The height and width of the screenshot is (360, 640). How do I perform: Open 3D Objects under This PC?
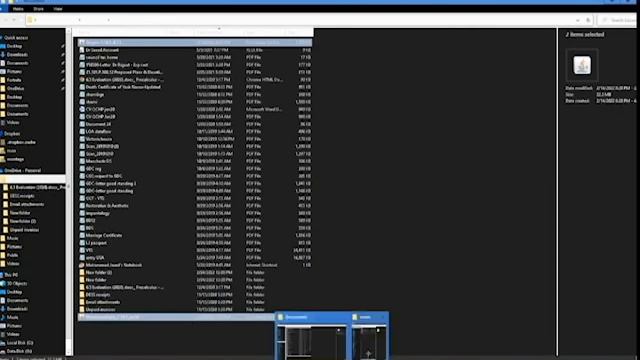[17, 283]
